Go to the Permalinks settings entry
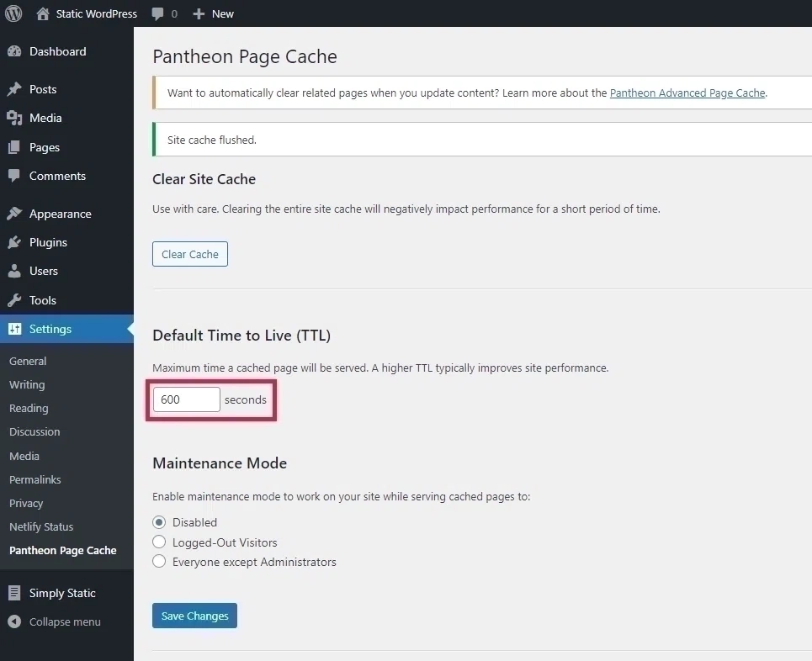Viewport: 812px width, 661px height. tap(34, 479)
